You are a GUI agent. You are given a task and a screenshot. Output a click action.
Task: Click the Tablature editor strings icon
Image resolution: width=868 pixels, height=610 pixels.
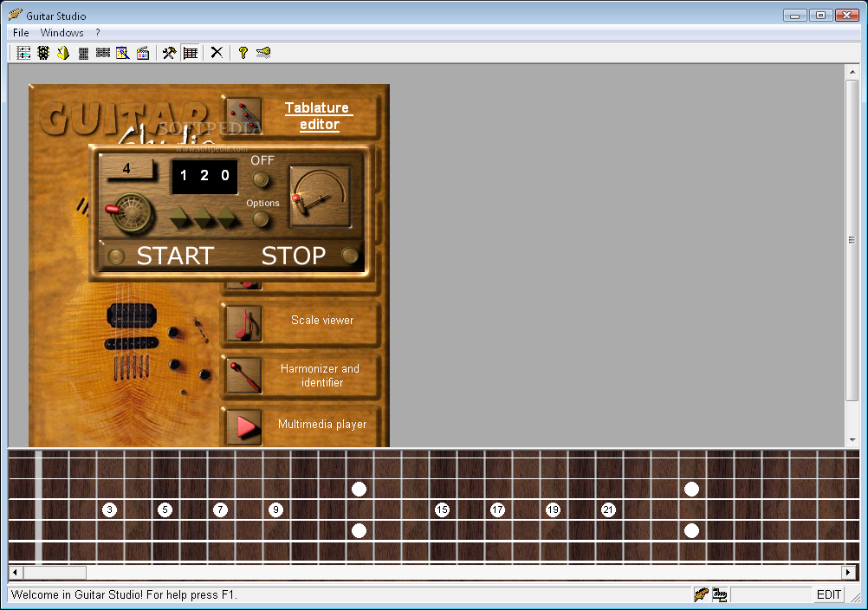coord(243,116)
